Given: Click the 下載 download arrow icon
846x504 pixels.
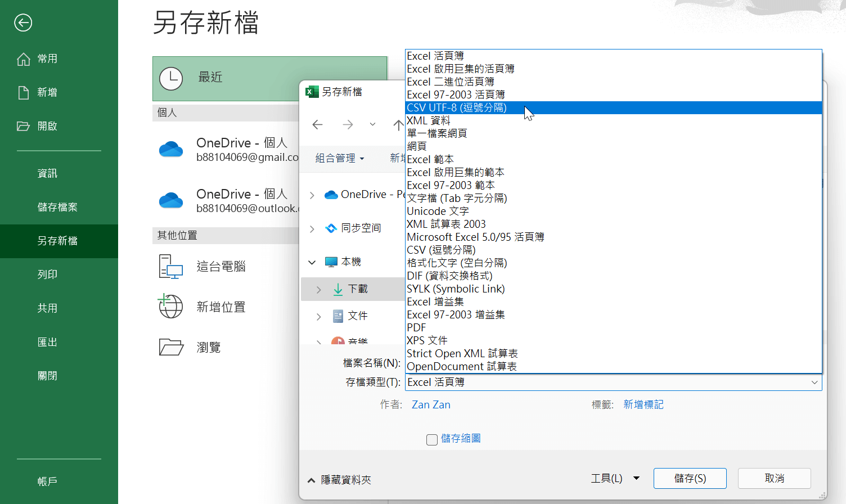Looking at the screenshot, I should 338,289.
